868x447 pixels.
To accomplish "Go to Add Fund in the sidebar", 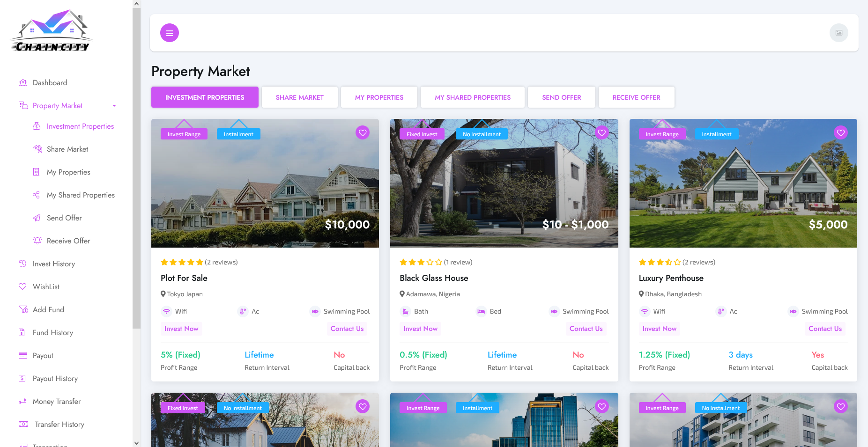I will point(48,310).
